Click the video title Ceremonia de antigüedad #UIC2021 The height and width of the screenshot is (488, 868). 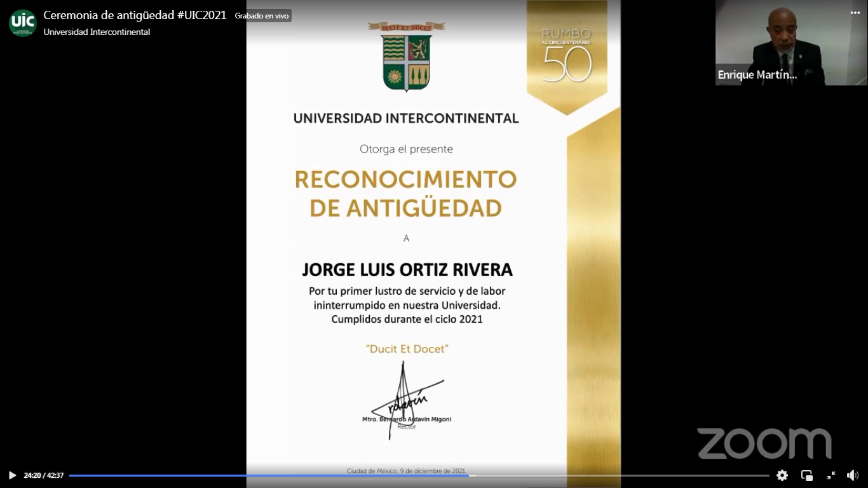(x=135, y=15)
